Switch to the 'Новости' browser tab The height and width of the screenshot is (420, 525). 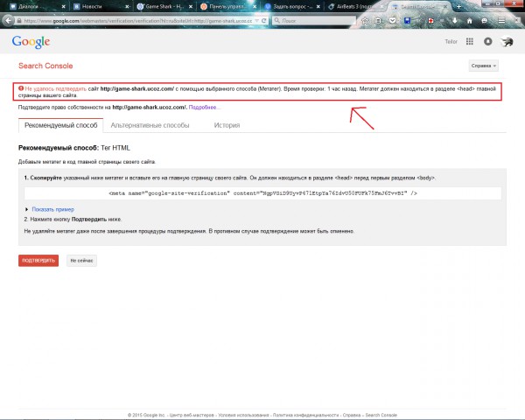coord(101,7)
